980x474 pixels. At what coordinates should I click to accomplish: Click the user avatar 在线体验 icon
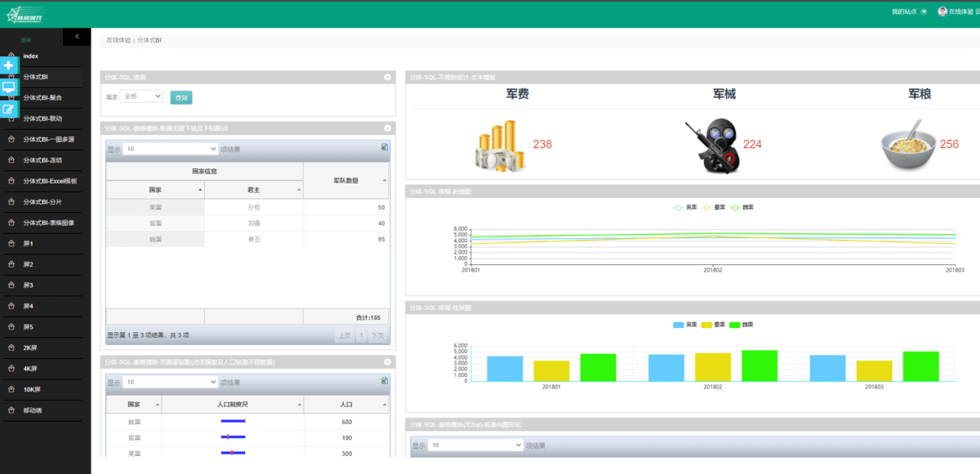[x=942, y=11]
